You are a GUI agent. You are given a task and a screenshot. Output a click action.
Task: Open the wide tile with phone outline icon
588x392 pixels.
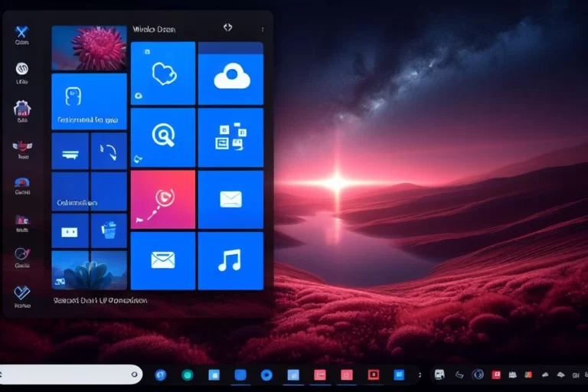[x=90, y=102]
